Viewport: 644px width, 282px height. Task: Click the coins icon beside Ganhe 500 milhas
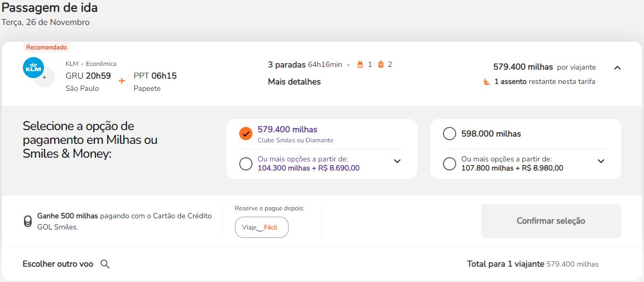pos(28,221)
